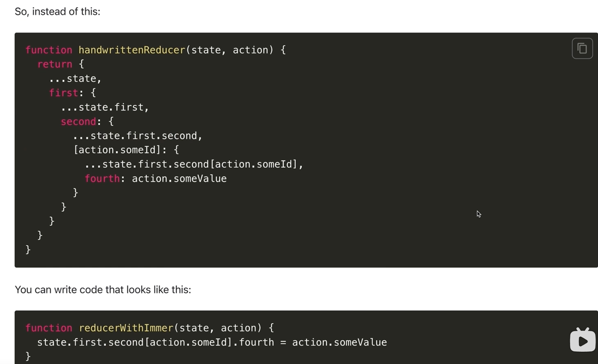This screenshot has width=598, height=364.
Task: Click the reducerWithImmer function name
Action: coord(126,328)
